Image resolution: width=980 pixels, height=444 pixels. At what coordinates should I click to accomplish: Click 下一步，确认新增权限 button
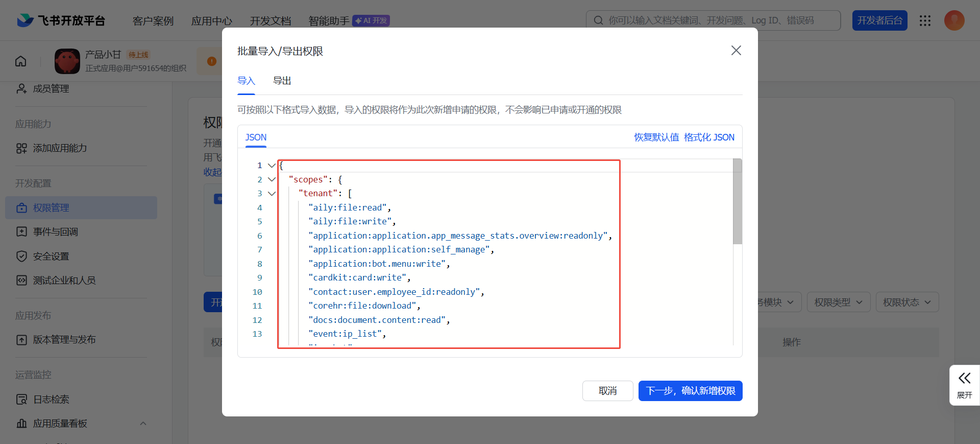click(x=691, y=391)
